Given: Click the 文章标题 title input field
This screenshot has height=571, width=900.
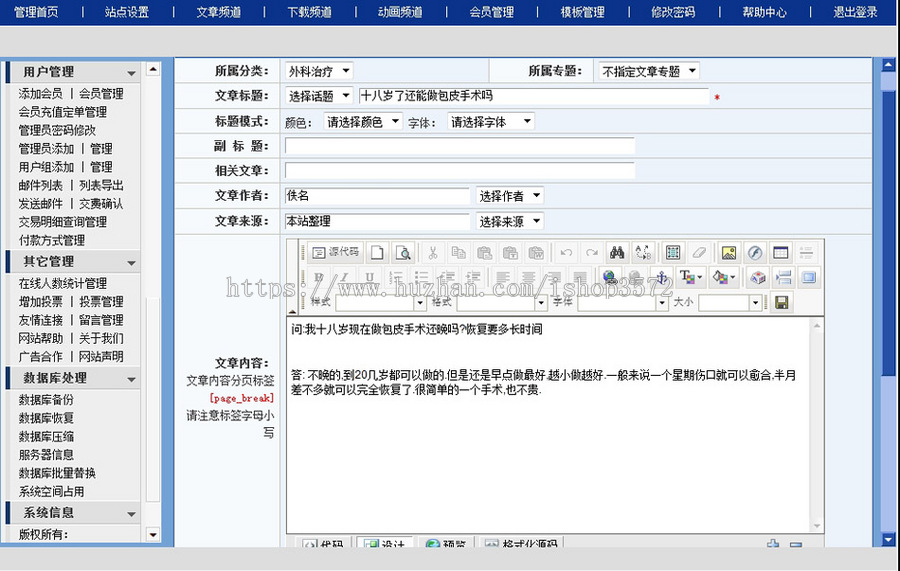Looking at the screenshot, I should coord(534,96).
